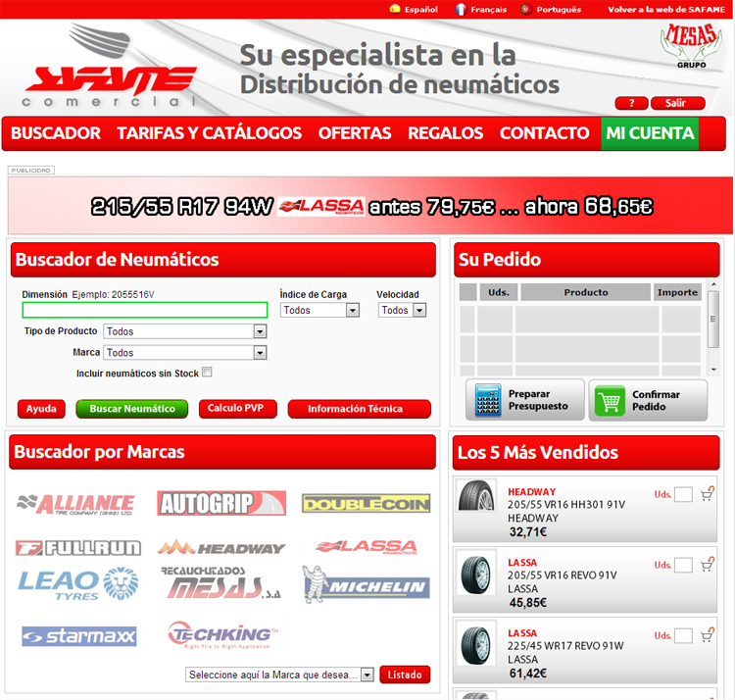This screenshot has height=700, width=735.
Task: Click the Spanish flag icon
Action: click(395, 9)
